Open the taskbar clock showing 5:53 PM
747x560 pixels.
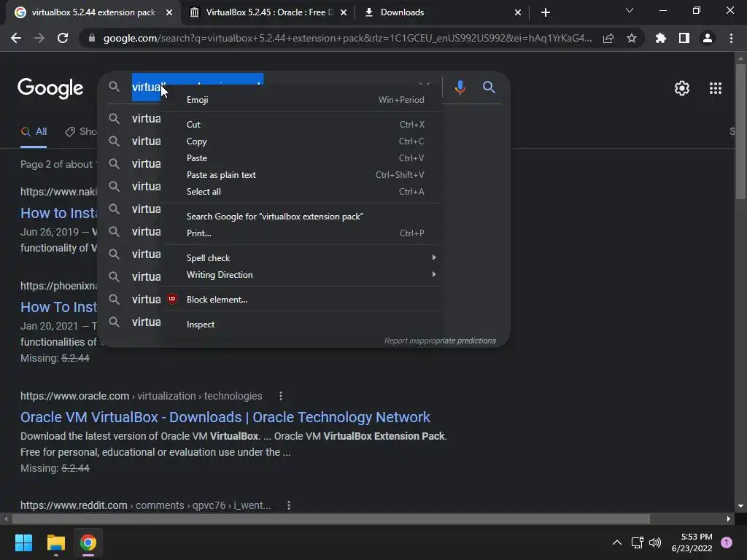(x=692, y=542)
